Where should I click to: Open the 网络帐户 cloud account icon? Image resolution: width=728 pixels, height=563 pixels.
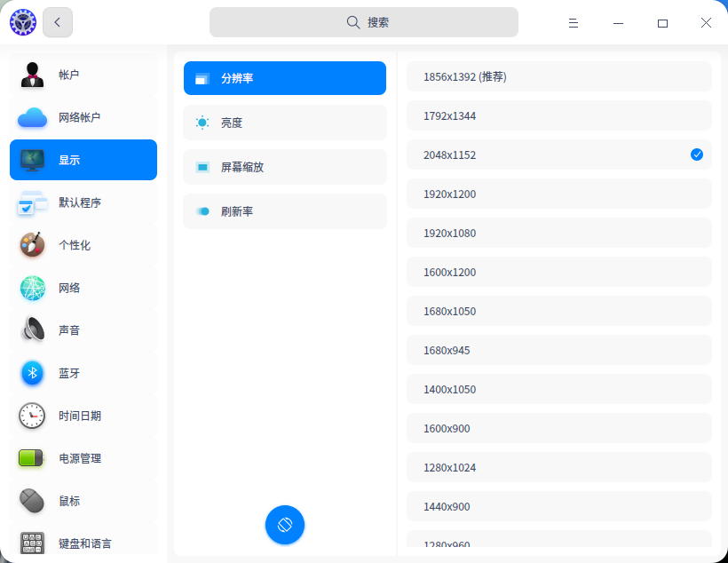coord(32,117)
